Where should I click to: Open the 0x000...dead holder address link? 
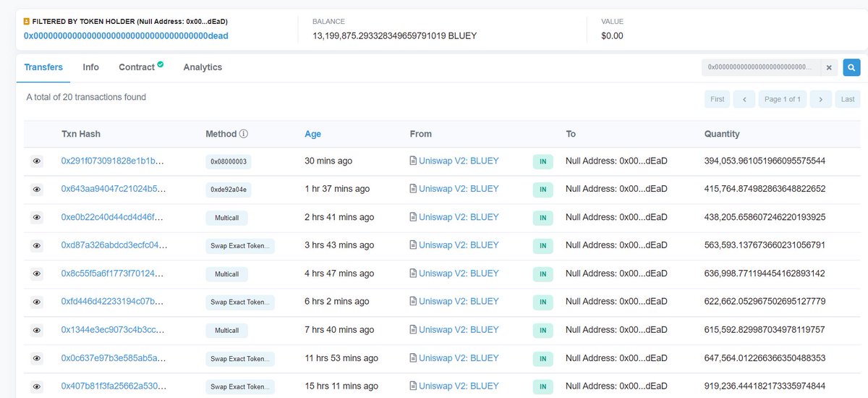[x=126, y=35]
